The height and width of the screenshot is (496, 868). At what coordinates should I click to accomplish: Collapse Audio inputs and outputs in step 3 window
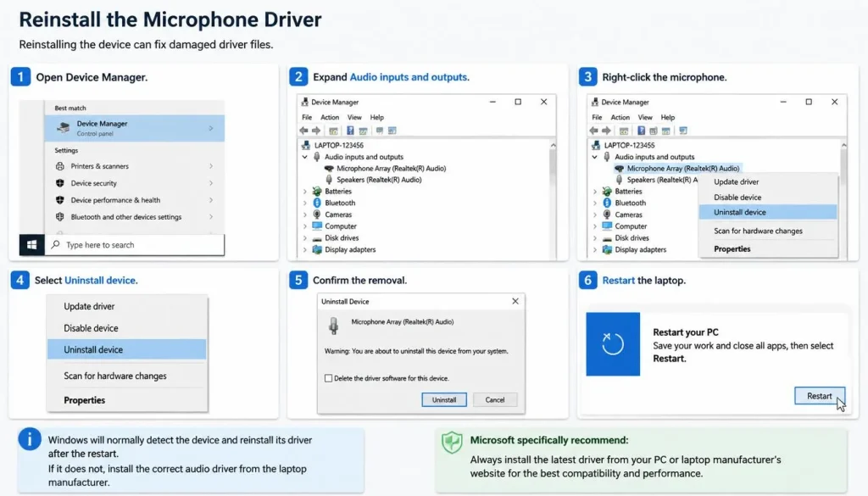[594, 157]
